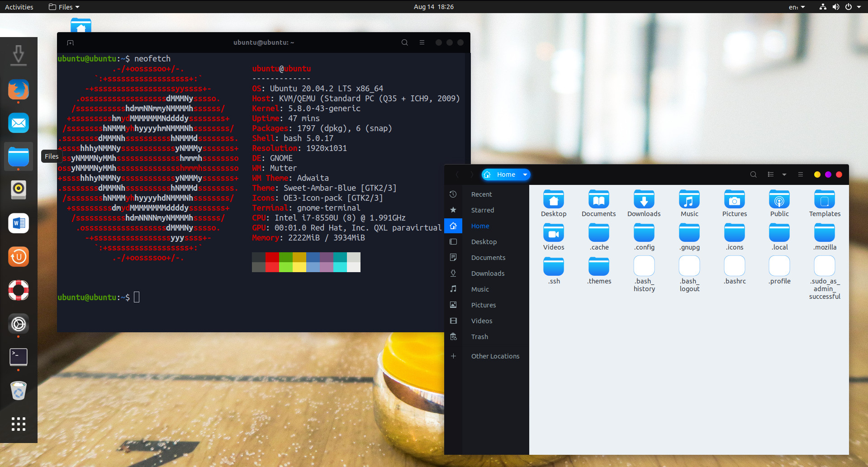The width and height of the screenshot is (868, 467).
Task: Open Desktop in Files sidebar
Action: pos(487,242)
